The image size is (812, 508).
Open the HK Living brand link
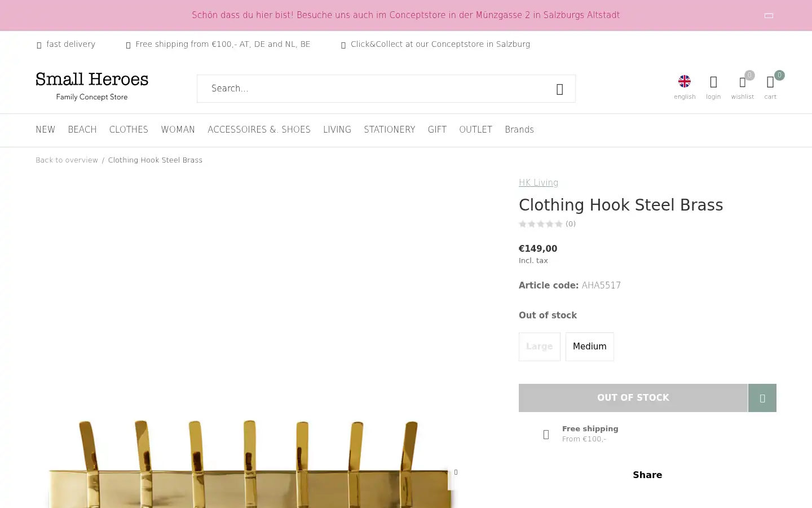(539, 183)
